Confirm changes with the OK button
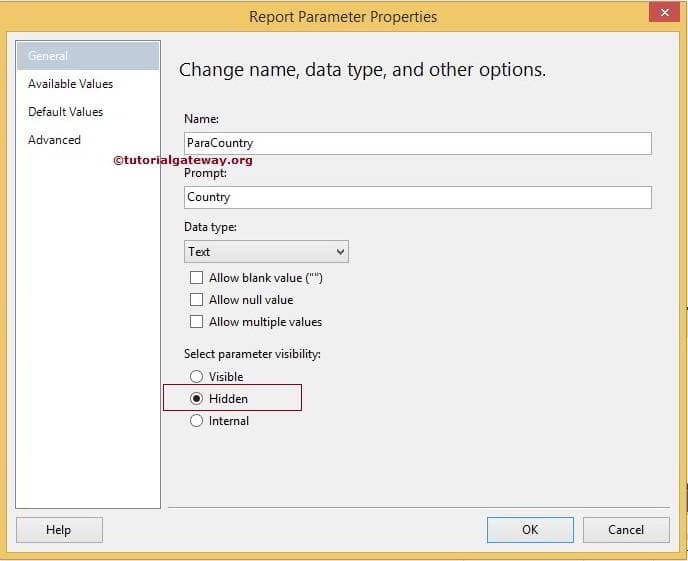This screenshot has width=688, height=561. coord(530,530)
